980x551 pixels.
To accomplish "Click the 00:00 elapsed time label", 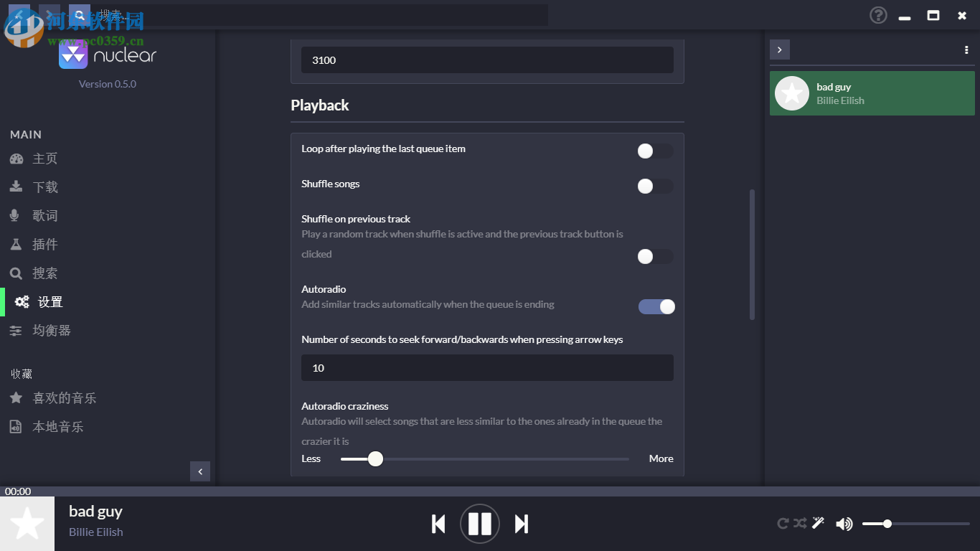I will 18,491.
